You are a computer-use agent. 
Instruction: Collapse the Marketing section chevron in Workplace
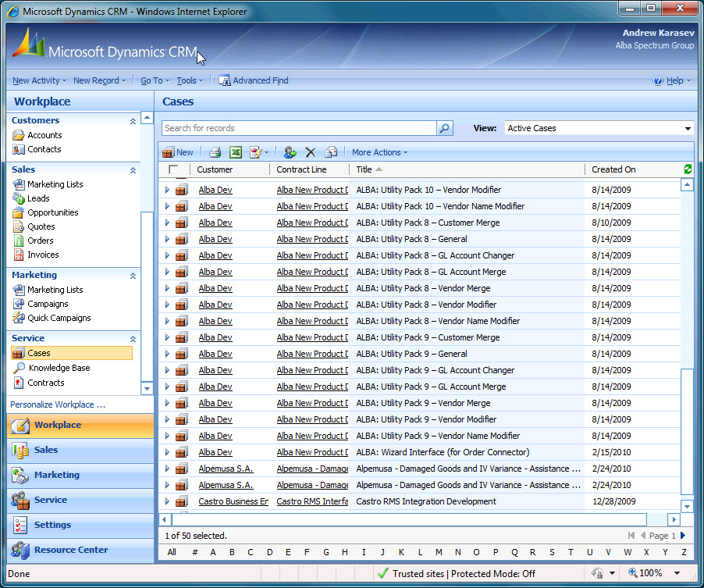coord(133,276)
